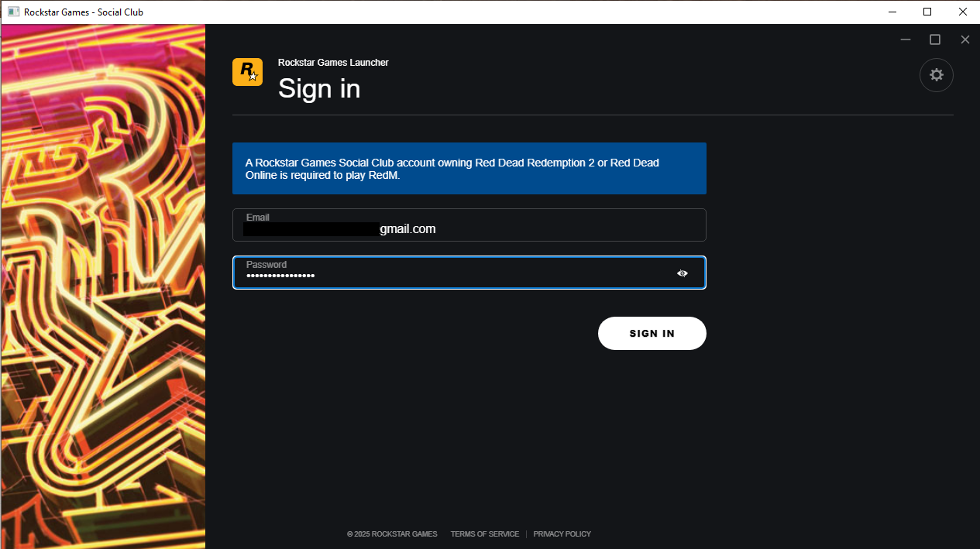
Task: Maximize using the dark launcher panel's square icon
Action: [x=935, y=39]
